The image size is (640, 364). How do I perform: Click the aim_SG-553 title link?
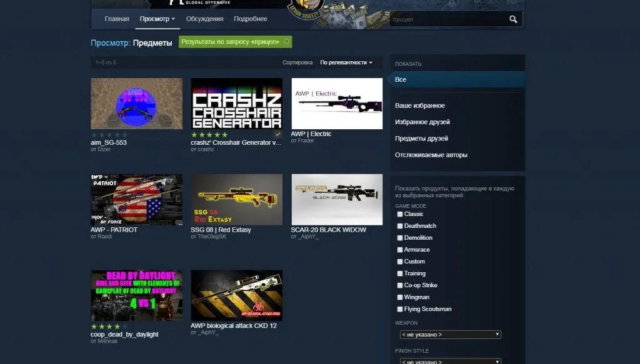109,142
